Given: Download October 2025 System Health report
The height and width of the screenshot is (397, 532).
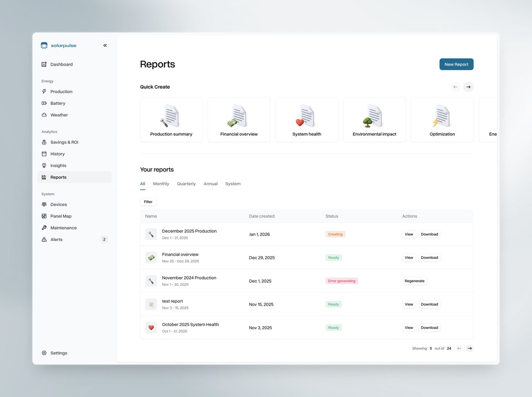Looking at the screenshot, I should [x=429, y=328].
